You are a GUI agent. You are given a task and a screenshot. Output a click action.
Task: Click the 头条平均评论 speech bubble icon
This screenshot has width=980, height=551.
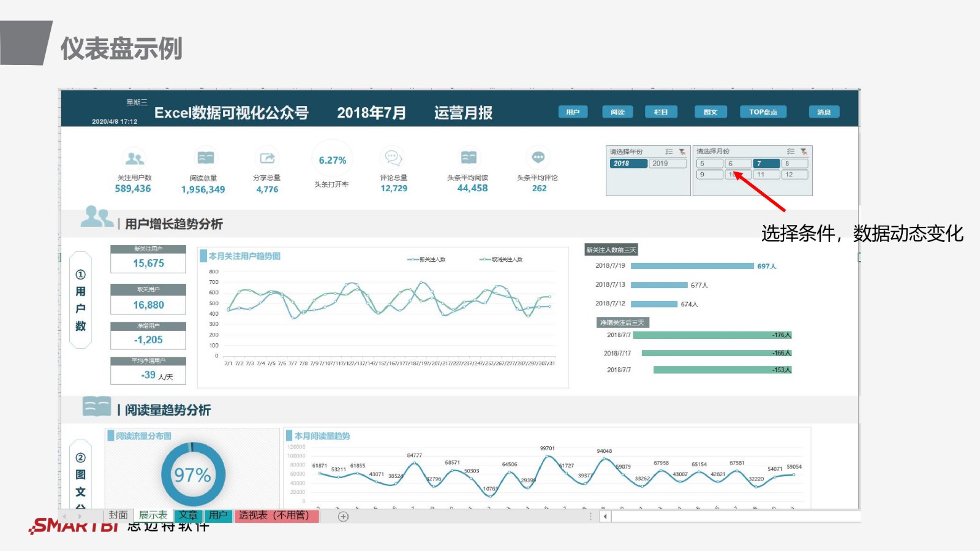pos(538,158)
